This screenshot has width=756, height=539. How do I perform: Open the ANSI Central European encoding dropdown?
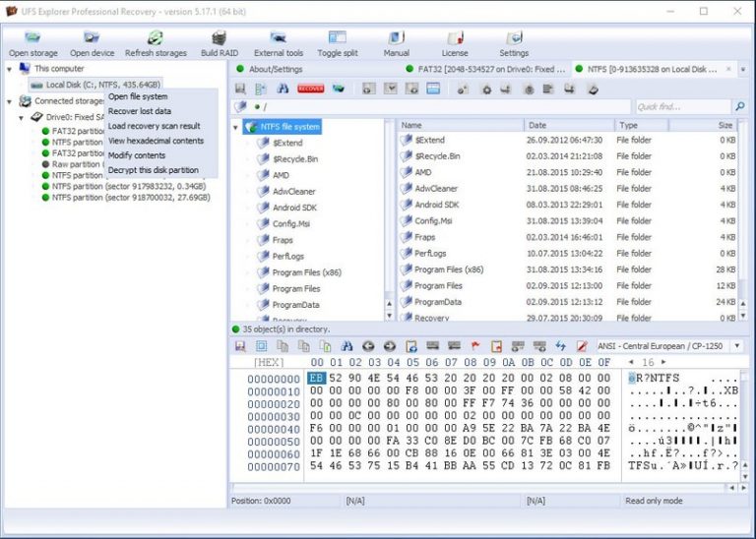pyautogui.click(x=736, y=346)
